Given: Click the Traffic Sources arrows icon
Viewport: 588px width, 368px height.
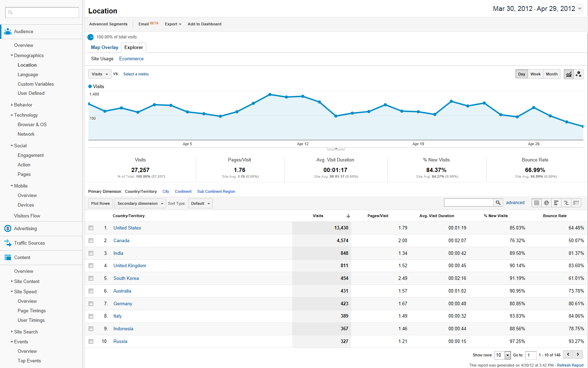Looking at the screenshot, I should point(8,243).
